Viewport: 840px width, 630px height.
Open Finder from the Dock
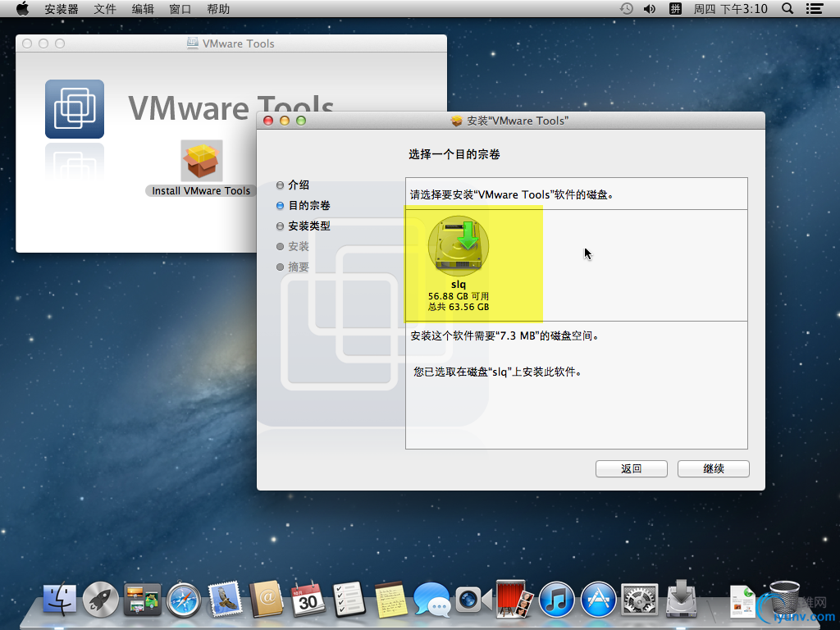coord(59,599)
